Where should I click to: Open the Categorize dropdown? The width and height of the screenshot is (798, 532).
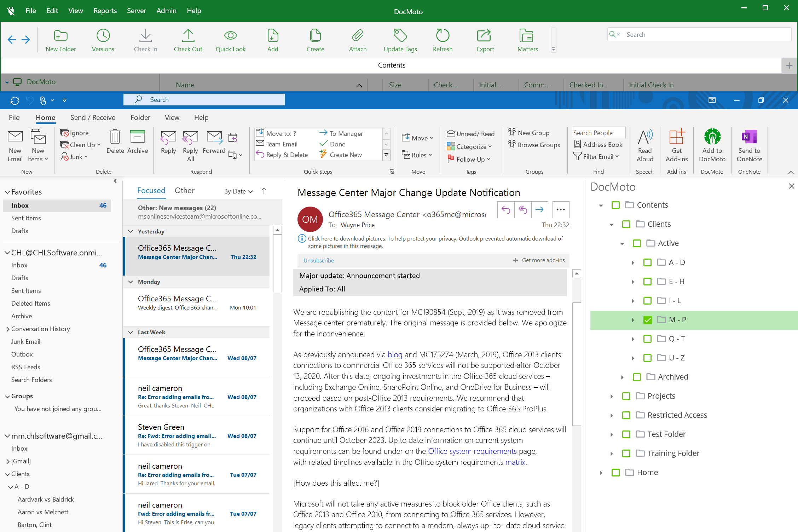(x=469, y=146)
